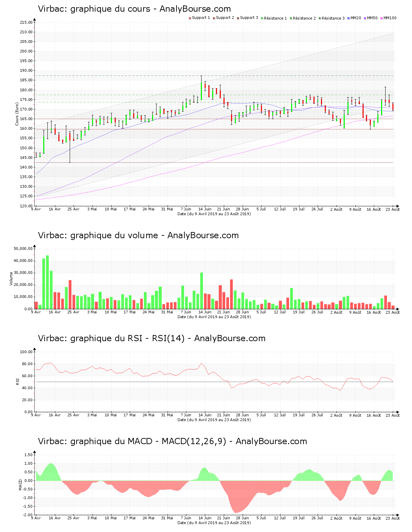Image resolution: width=412 pixels, height=532 pixels.
Task: Click the -2.00 MACD axis tick
Action: (x=28, y=515)
